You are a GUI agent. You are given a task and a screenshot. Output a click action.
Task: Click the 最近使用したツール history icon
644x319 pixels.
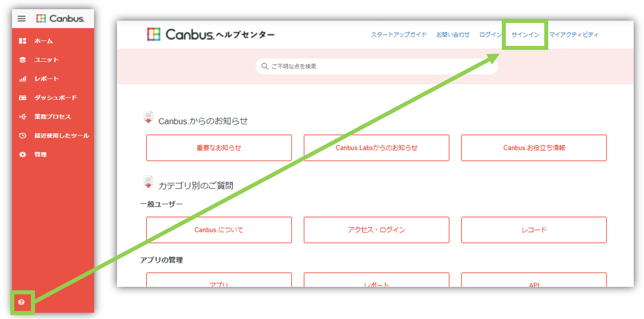22,135
